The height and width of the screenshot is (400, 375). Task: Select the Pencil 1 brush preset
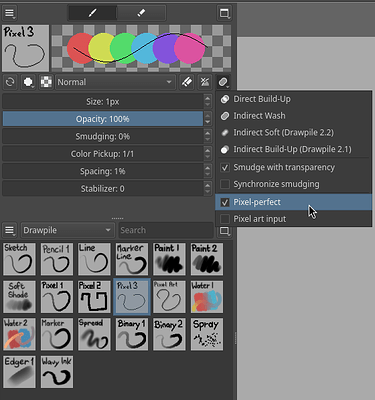point(57,259)
